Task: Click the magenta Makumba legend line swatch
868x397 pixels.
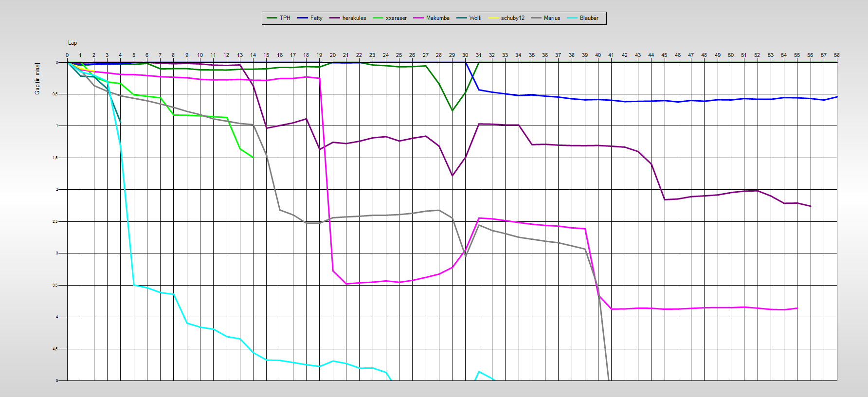Action: pos(418,18)
